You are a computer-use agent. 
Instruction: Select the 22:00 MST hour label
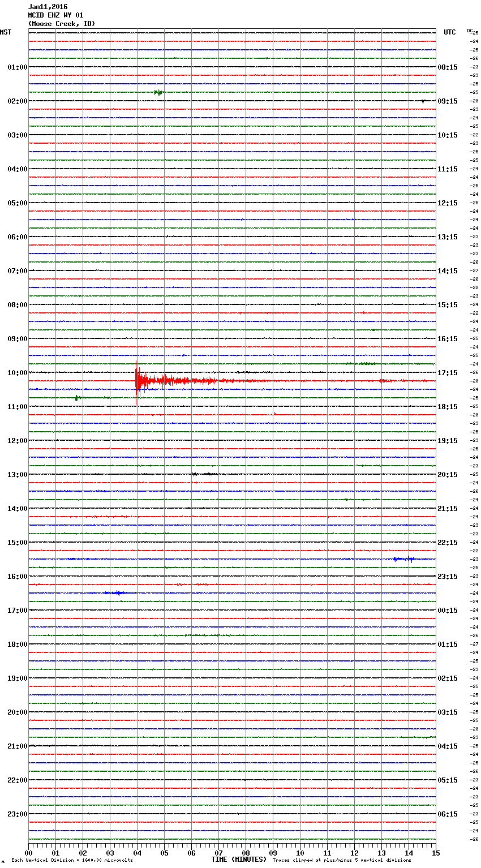point(18,780)
